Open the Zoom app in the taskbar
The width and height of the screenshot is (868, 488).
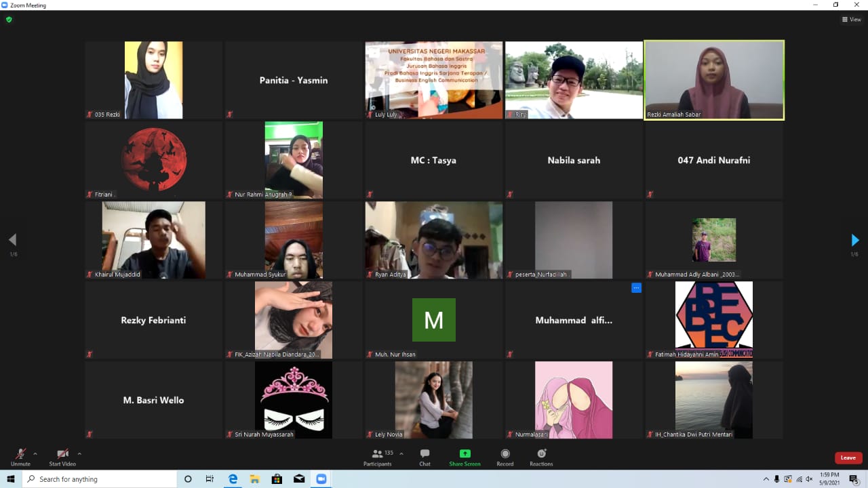[321, 479]
